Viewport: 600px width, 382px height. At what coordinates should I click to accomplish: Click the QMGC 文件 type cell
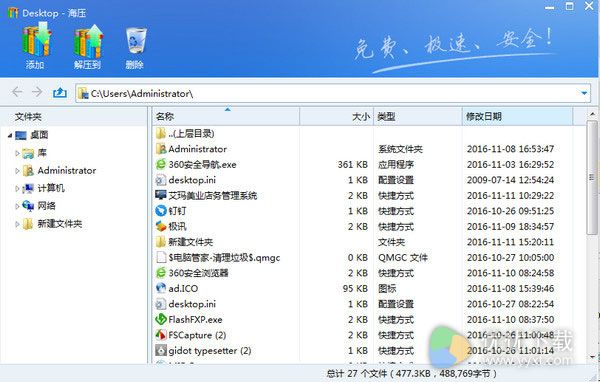(403, 258)
